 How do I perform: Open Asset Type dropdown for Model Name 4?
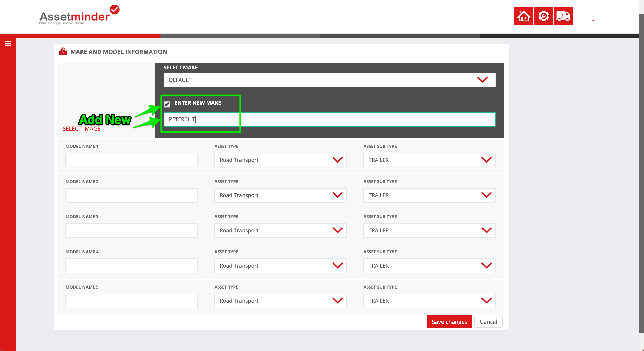pos(280,266)
